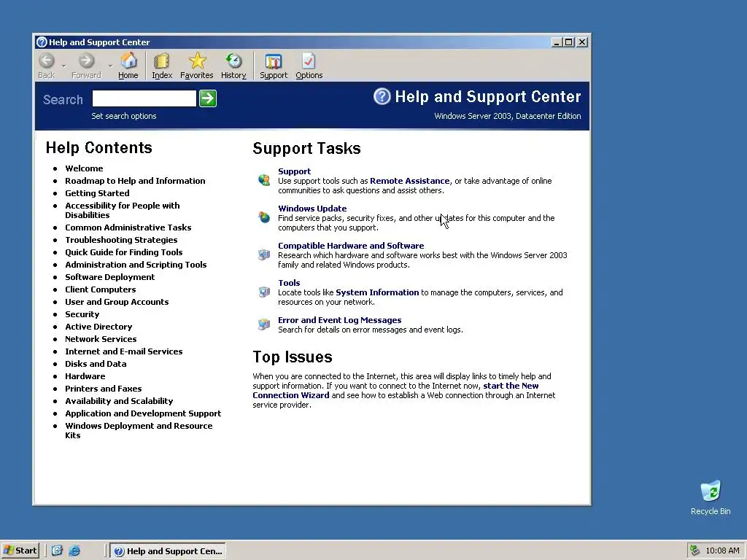
Task: Select the Getting Started topic
Action: (97, 192)
